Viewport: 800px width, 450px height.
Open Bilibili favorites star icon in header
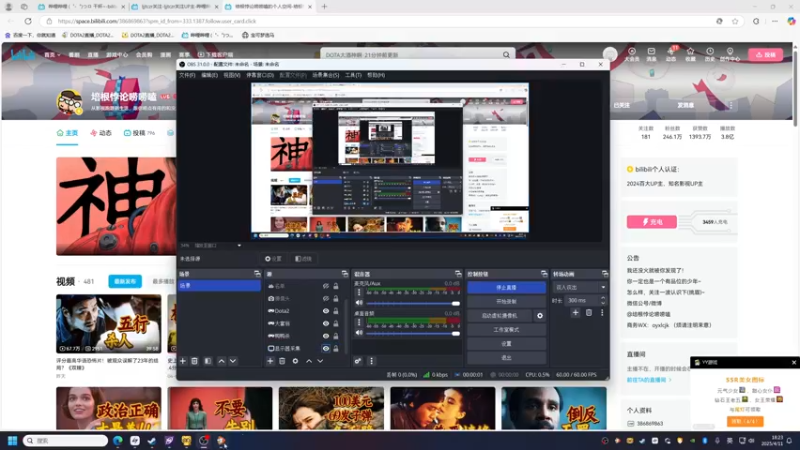(690, 54)
